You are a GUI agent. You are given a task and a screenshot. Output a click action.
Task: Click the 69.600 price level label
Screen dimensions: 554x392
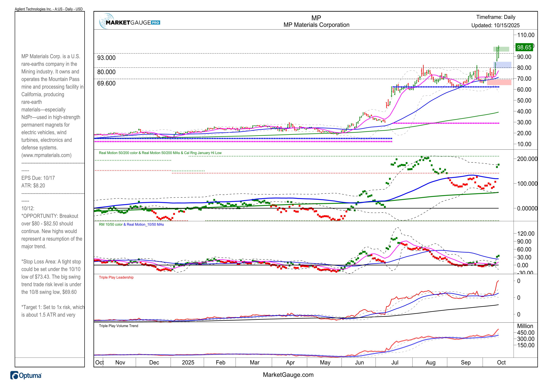tap(106, 83)
